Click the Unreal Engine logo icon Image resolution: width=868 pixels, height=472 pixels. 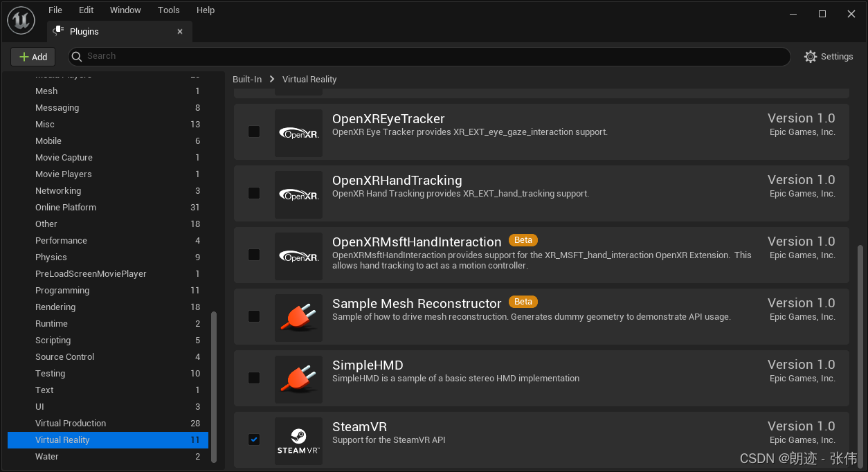tap(21, 21)
